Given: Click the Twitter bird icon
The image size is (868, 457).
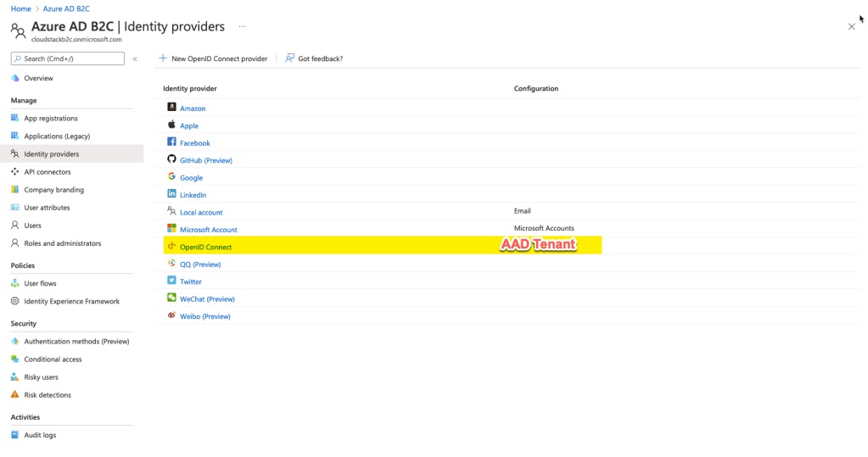Looking at the screenshot, I should coord(171,281).
